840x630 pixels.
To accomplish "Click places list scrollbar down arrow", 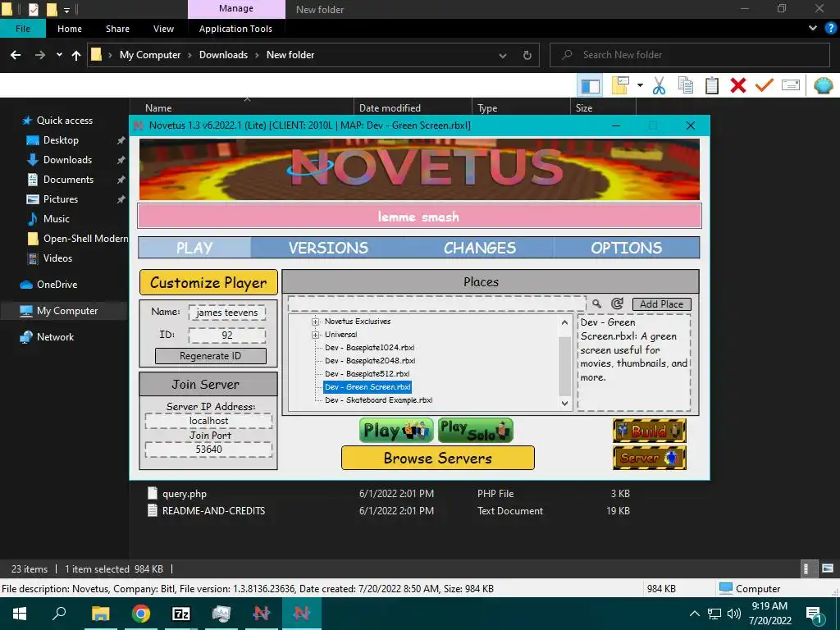I will [564, 404].
